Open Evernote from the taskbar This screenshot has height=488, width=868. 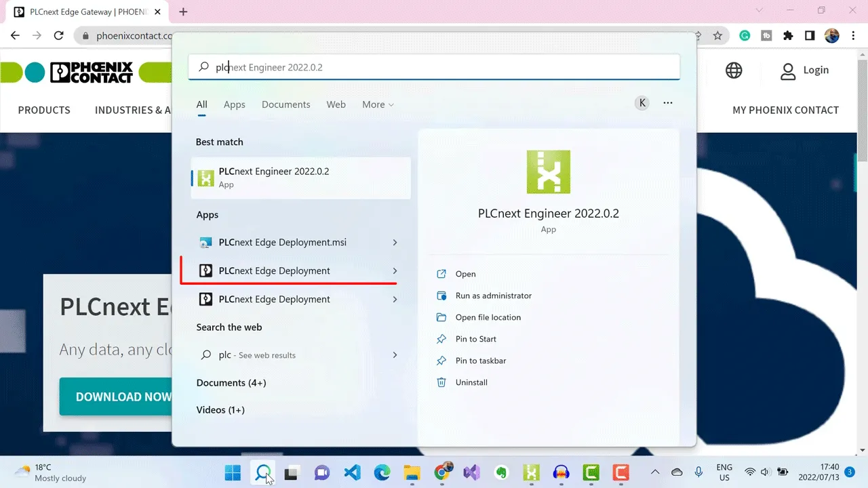502,472
